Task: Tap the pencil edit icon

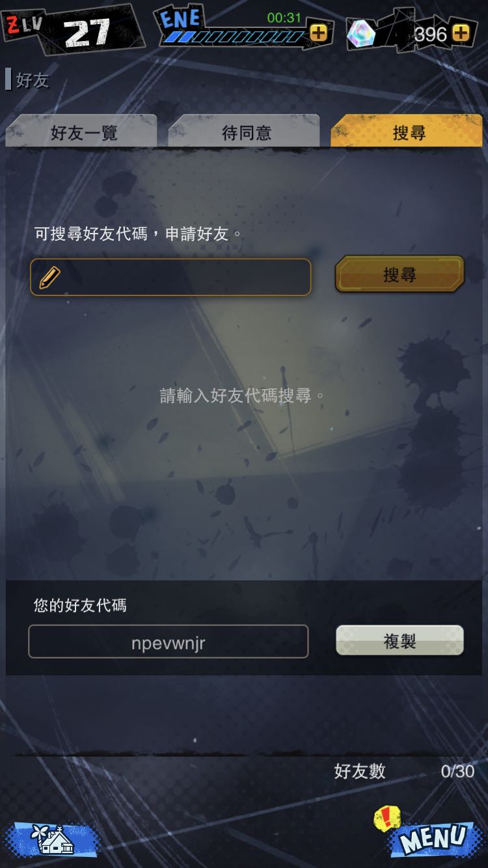Action: point(49,277)
